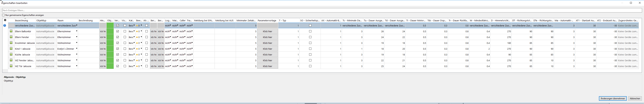Click green object color cell for WZ Tür Jalousie

(x=110, y=66)
